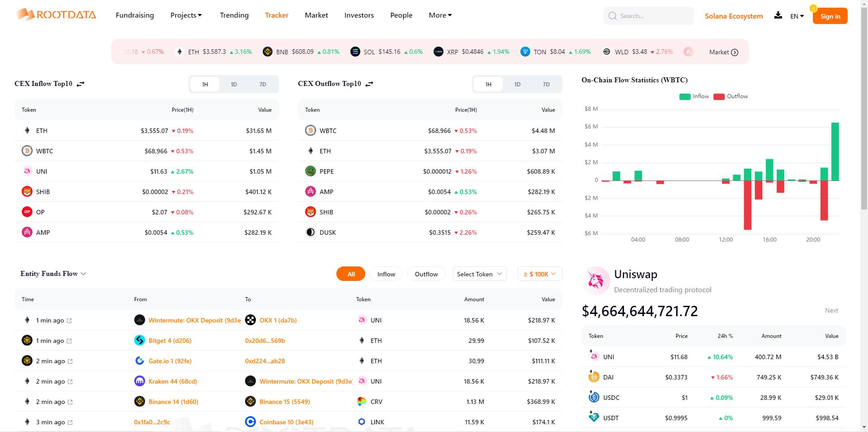This screenshot has width=868, height=432.
Task: Expand the Entity Funds Flow selector
Action: click(53, 273)
